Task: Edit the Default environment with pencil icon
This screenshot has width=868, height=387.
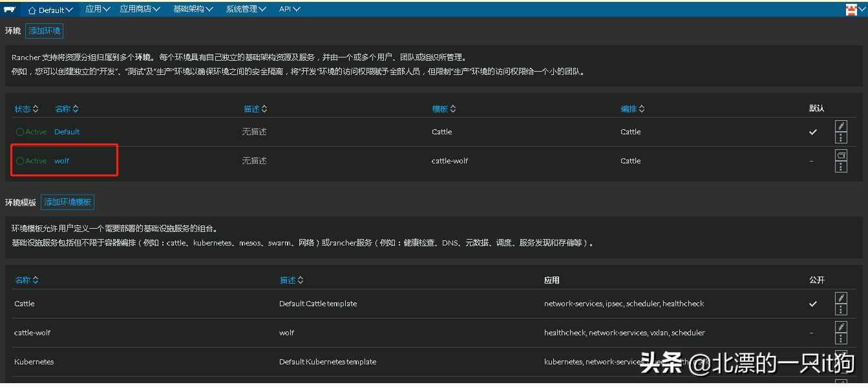Action: tap(840, 126)
